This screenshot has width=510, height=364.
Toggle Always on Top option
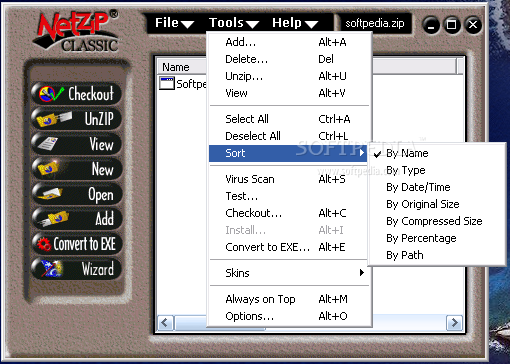pyautogui.click(x=289, y=299)
